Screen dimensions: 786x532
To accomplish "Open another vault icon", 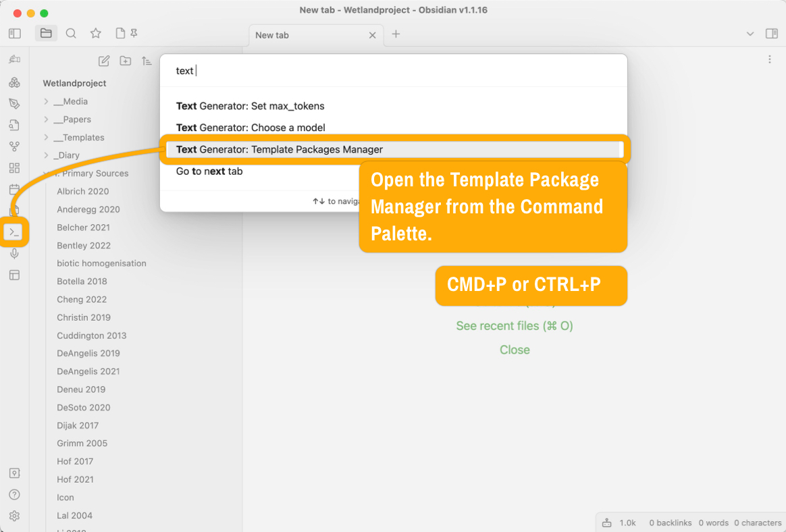I will point(15,473).
